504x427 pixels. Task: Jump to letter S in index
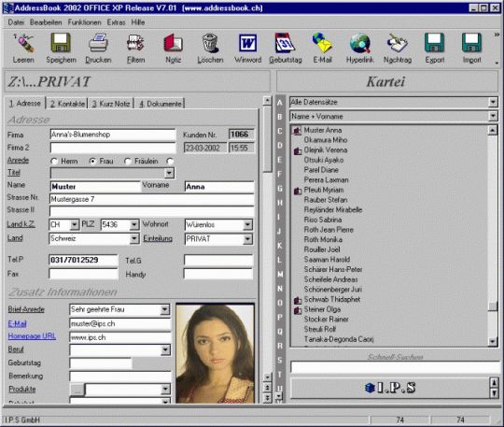tap(280, 360)
